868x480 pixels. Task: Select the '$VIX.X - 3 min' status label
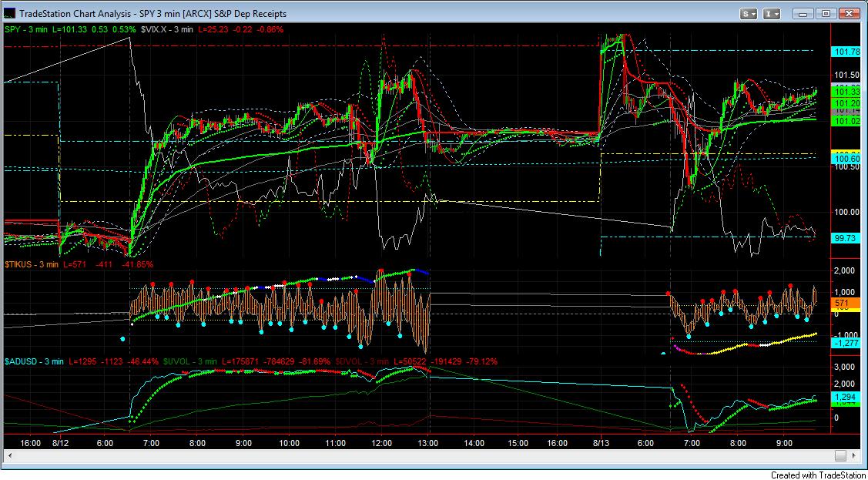(167, 29)
